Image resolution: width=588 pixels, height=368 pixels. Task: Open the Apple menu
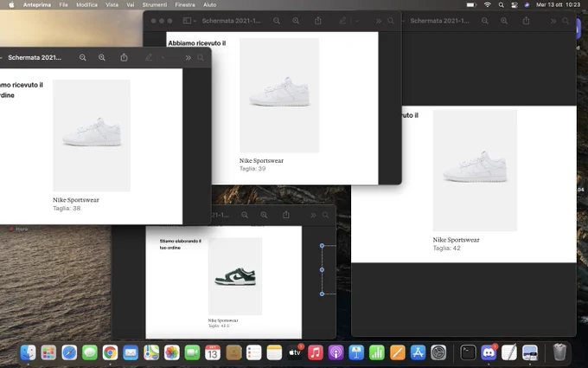(11, 5)
